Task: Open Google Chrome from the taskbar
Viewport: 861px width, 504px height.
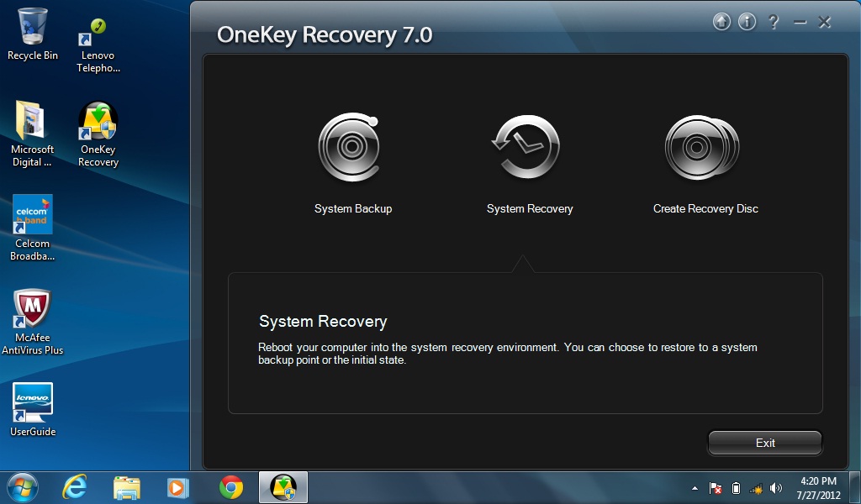Action: coord(230,487)
